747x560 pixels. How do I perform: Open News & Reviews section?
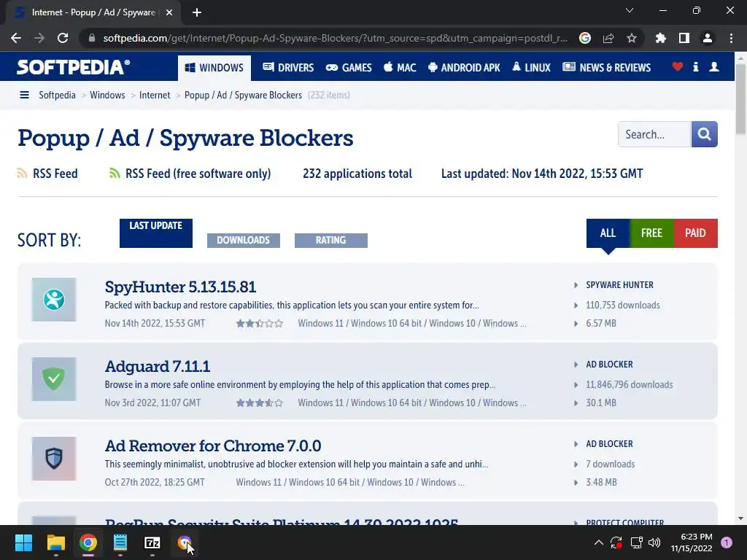pyautogui.click(x=606, y=68)
